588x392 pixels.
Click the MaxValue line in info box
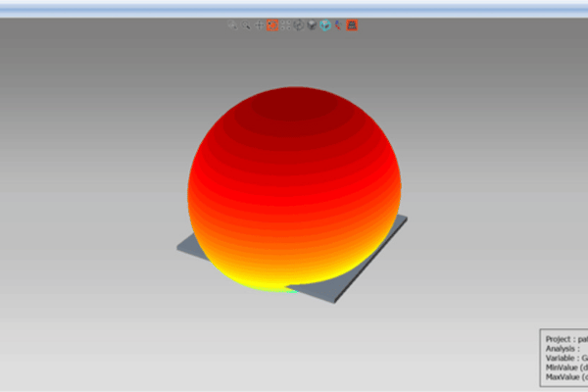tap(565, 377)
